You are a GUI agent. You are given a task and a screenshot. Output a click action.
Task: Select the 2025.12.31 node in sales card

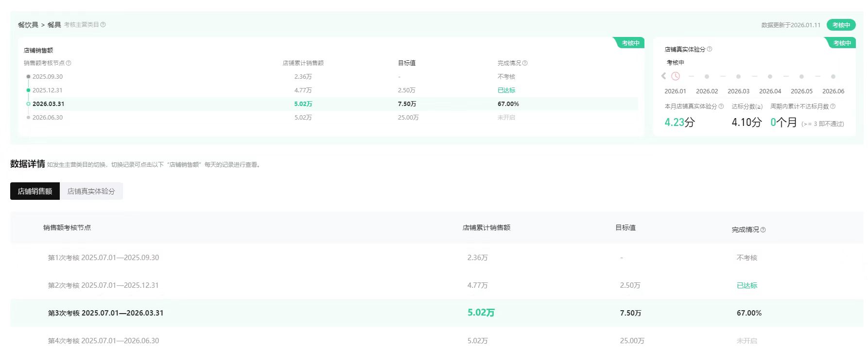pyautogui.click(x=47, y=90)
